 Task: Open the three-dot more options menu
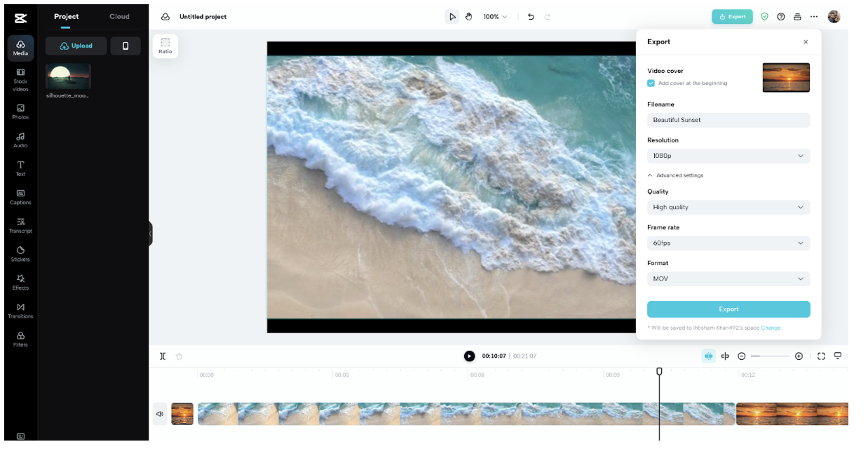814,16
